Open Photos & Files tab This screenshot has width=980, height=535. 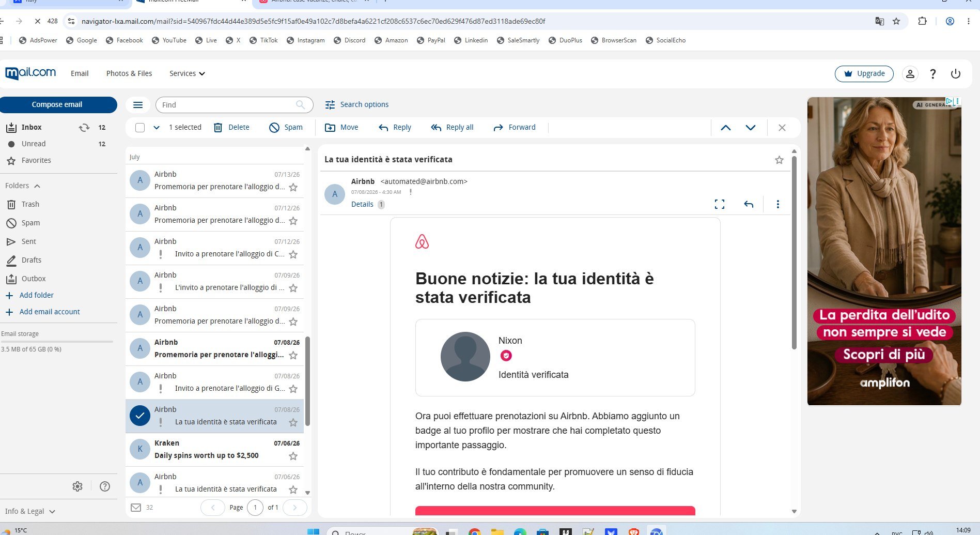[129, 73]
